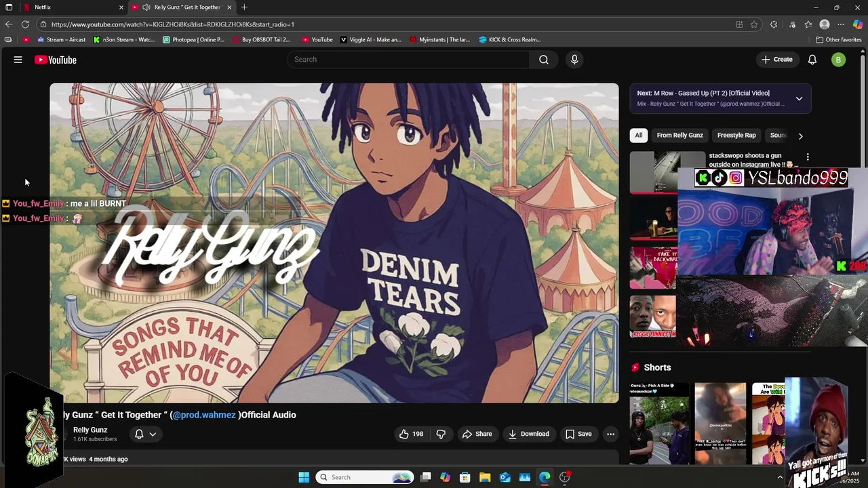Select the From Relly Gunz chip
This screenshot has width=868, height=488.
click(x=679, y=136)
